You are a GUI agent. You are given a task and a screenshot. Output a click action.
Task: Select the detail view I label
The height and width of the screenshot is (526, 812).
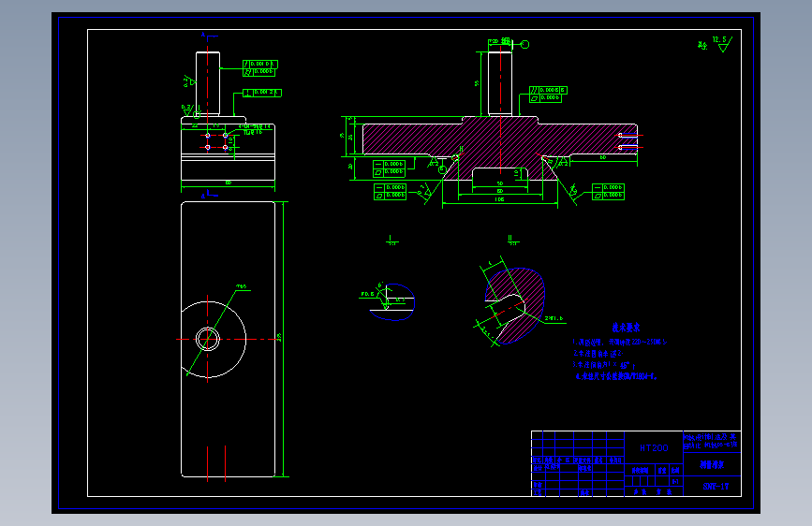coord(391,240)
